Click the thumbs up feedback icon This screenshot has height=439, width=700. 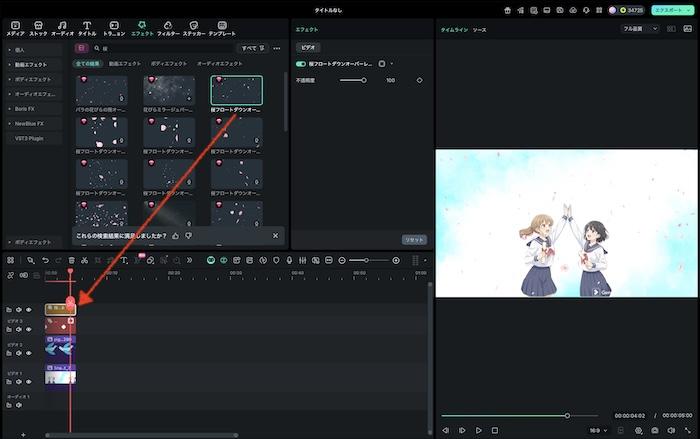pos(176,236)
